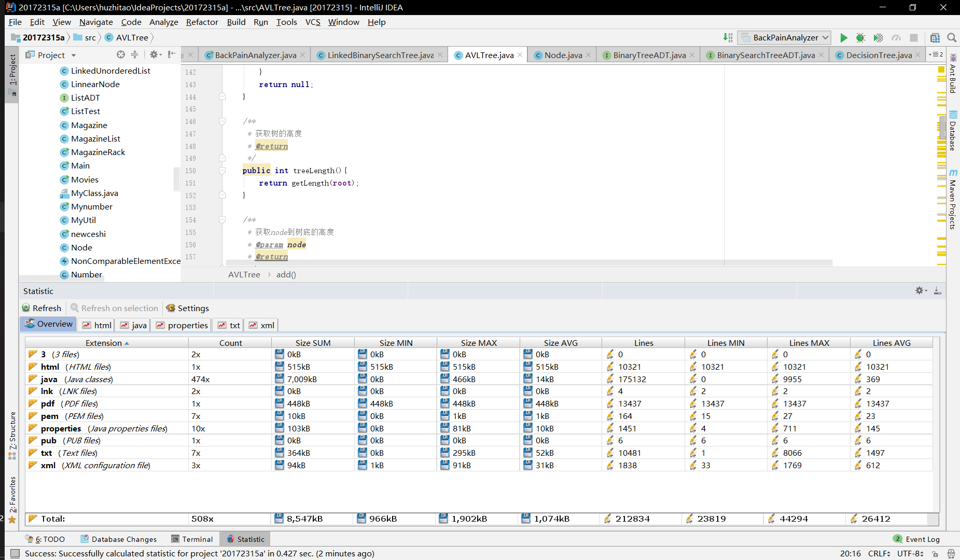960x560 pixels.
Task: Toggle the 1: Project side tab
Action: tap(12, 75)
